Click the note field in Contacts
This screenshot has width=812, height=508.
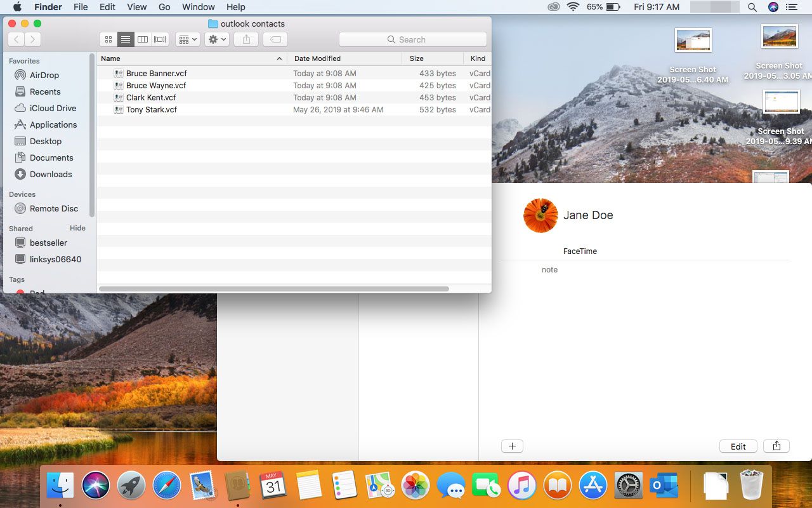pos(549,270)
